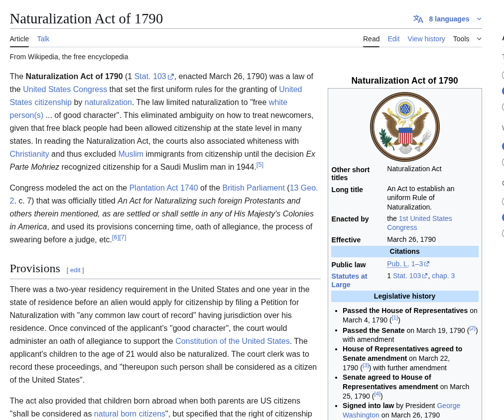Follow the George Washington link
The image size is (504, 420).
point(401,411)
